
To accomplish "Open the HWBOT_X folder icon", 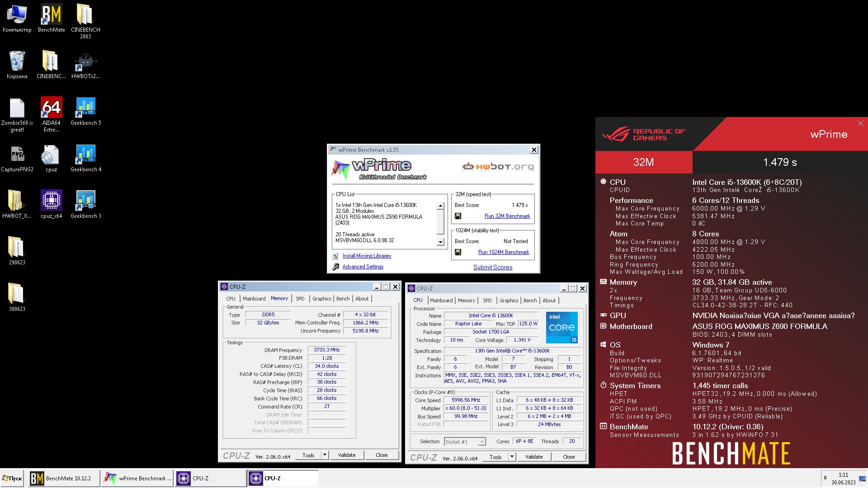I will (17, 204).
